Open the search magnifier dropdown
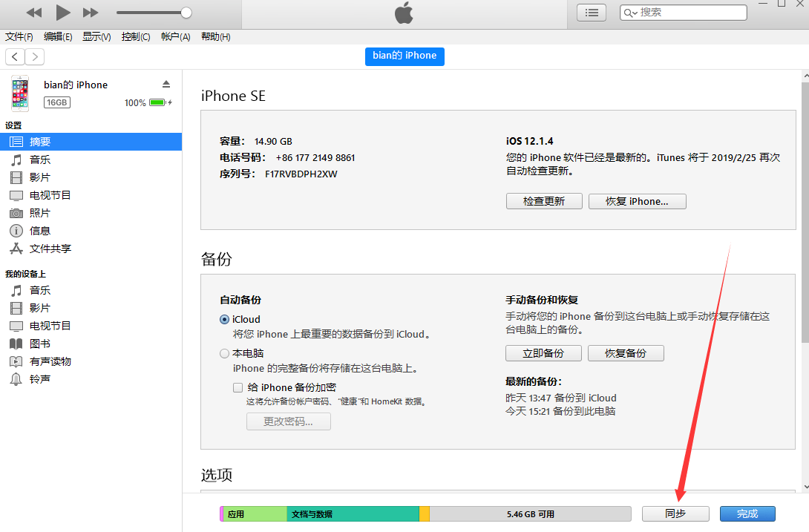Image resolution: width=809 pixels, height=532 pixels. [x=630, y=13]
